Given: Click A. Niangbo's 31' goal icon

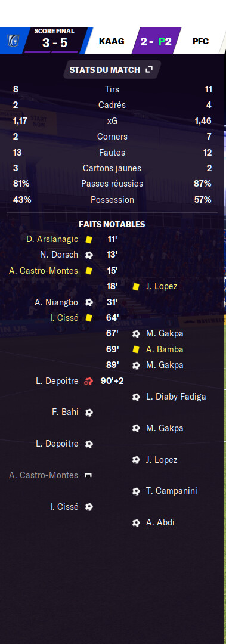Looking at the screenshot, I should [x=89, y=302].
